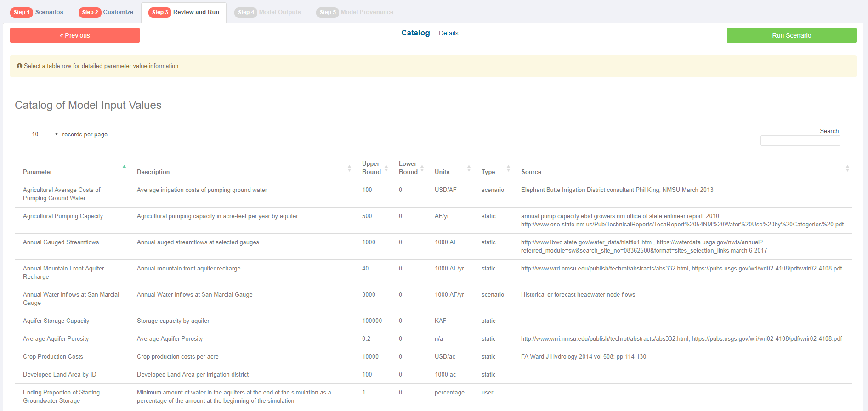Click 'Developed Land Area per irrigation district' description
This screenshot has width=868, height=411.
click(x=193, y=375)
